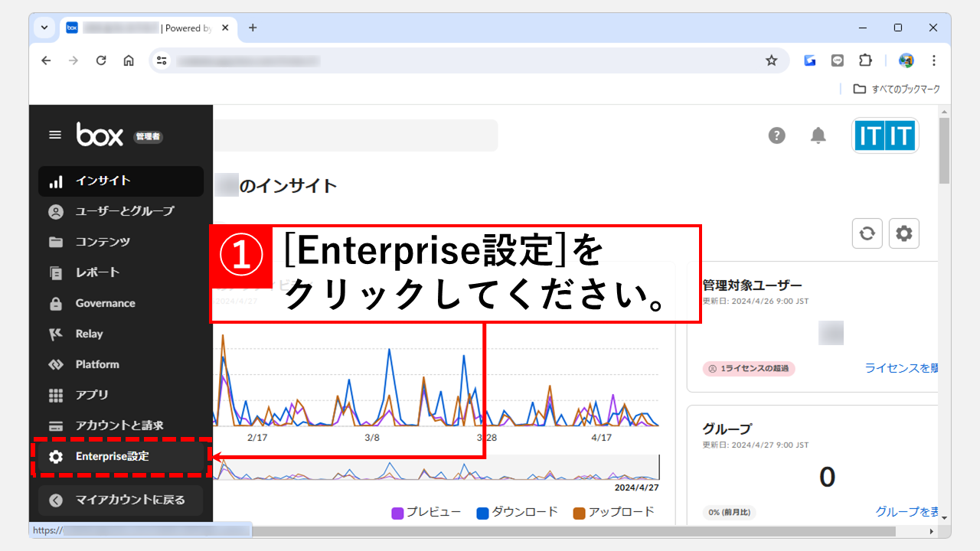Click the Box search field
Screen dimensions: 980x551
[x=355, y=135]
